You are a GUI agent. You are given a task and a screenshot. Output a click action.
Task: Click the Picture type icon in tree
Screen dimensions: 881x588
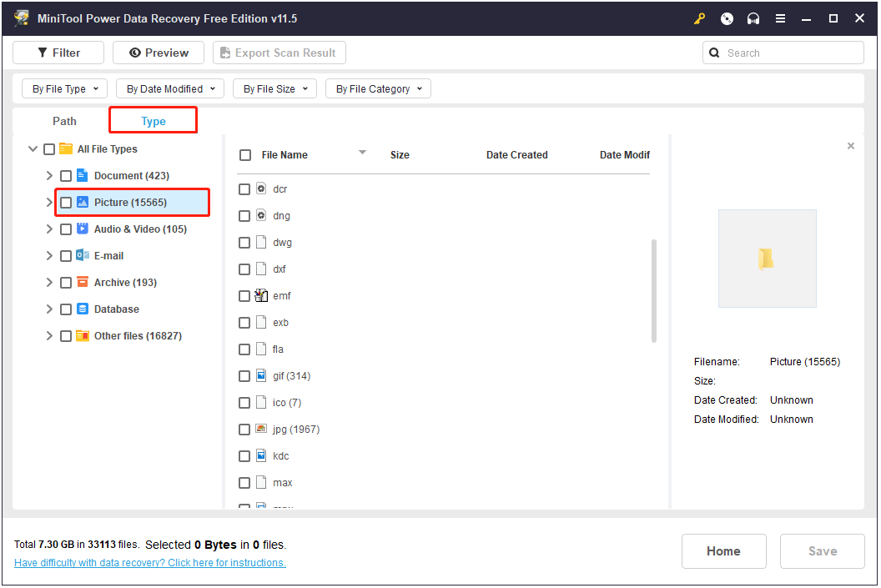(82, 202)
